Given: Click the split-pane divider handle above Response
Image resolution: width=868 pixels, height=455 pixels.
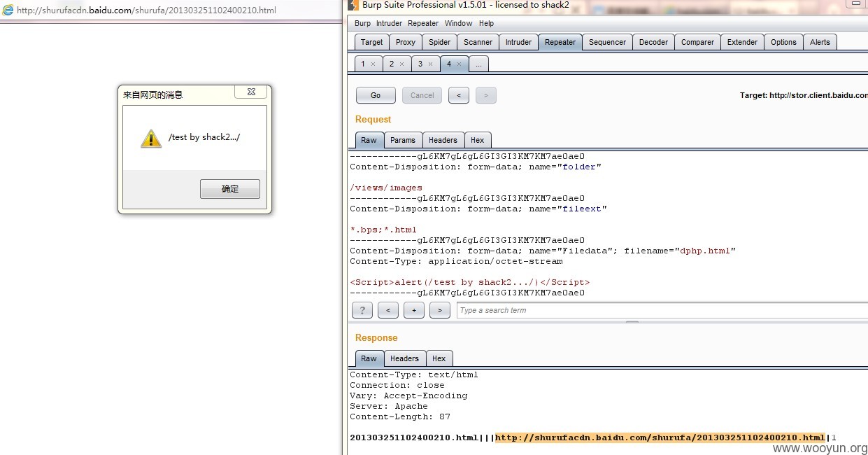Looking at the screenshot, I should pyautogui.click(x=632, y=323).
